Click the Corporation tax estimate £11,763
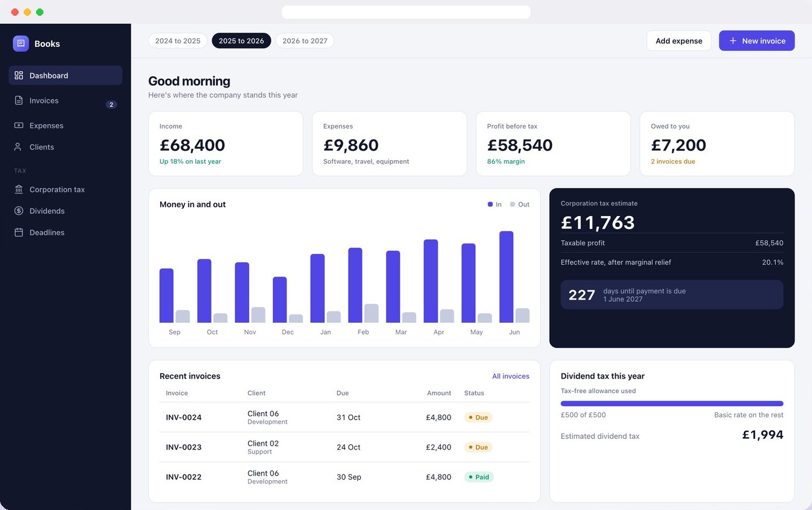This screenshot has height=510, width=812. (x=598, y=222)
